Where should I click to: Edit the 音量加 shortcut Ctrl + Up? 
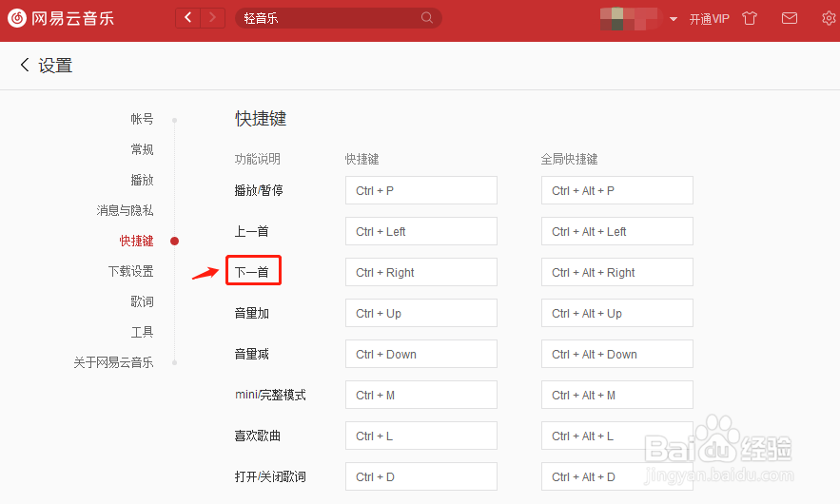click(421, 313)
